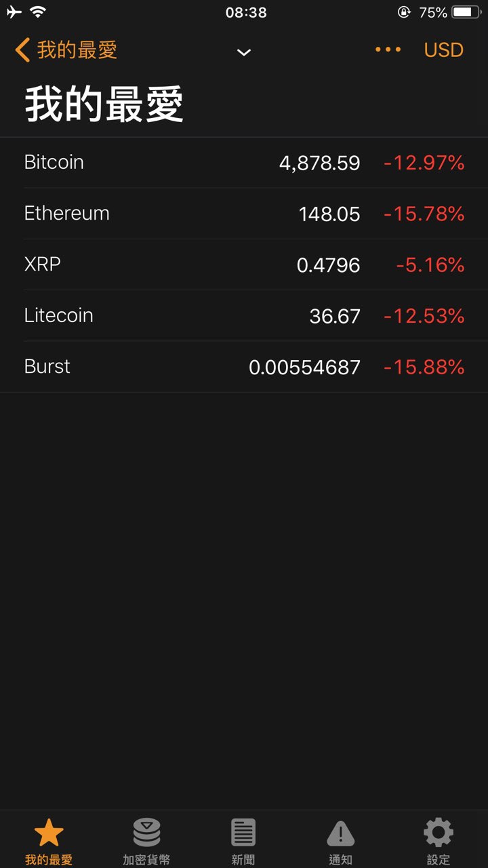The height and width of the screenshot is (868, 488).
Task: Toggle Ethereum's -15.78% change value
Action: click(x=424, y=214)
